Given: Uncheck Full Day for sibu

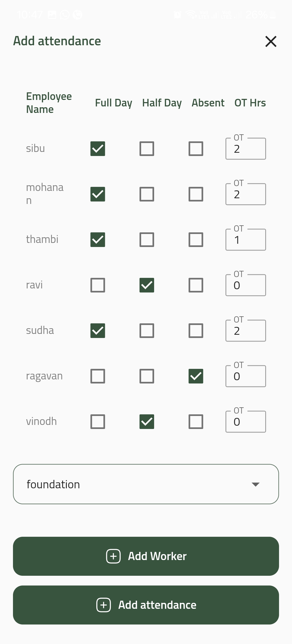Looking at the screenshot, I should point(98,149).
